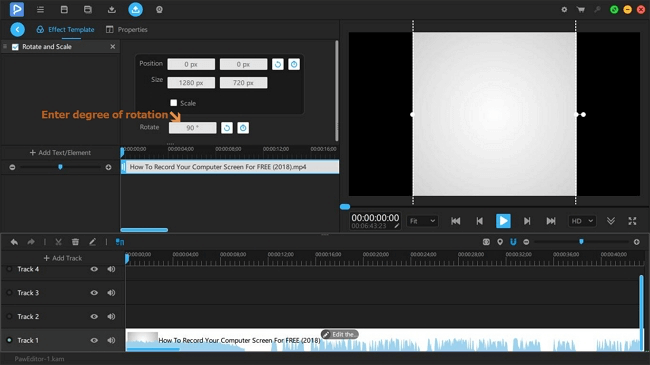The height and width of the screenshot is (365, 650).
Task: Click the record webcam icon in top toolbar
Action: click(159, 10)
